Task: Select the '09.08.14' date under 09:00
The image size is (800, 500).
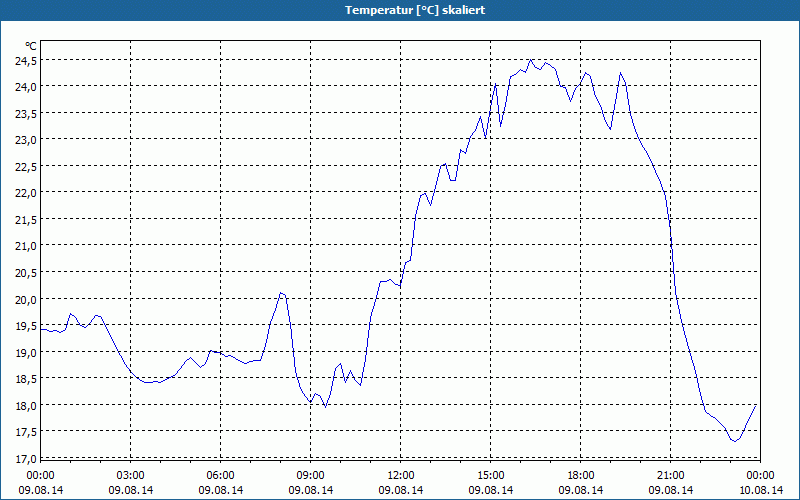Action: (310, 490)
